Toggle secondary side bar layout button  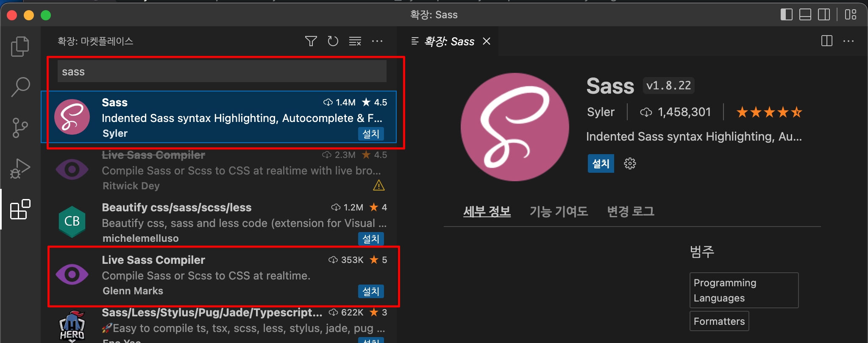pyautogui.click(x=824, y=15)
